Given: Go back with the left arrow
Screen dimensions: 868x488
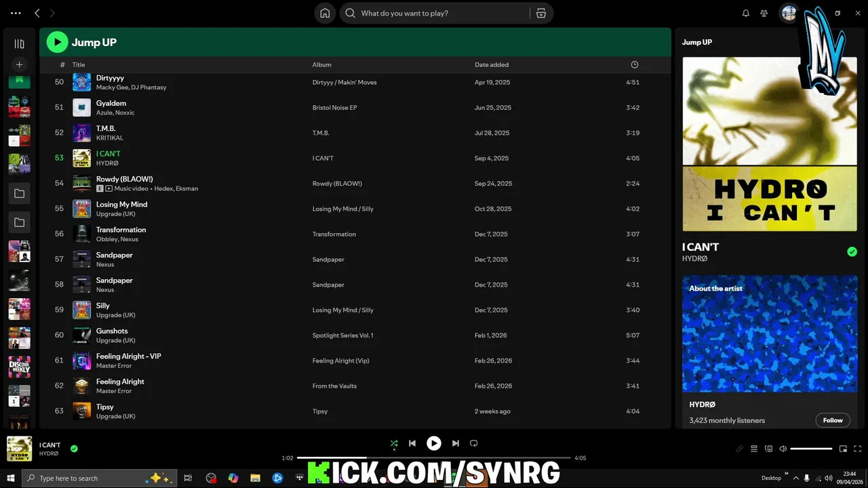Looking at the screenshot, I should (x=37, y=13).
